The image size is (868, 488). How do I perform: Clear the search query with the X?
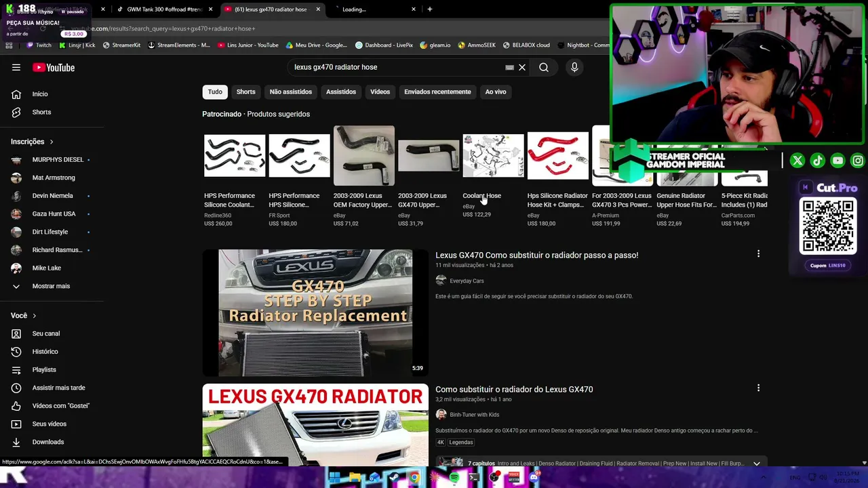(522, 67)
